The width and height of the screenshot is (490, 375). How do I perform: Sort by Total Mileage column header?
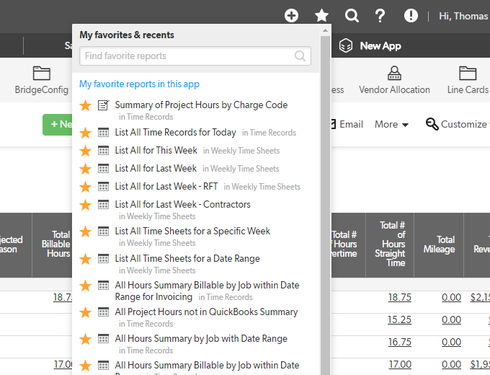(439, 245)
